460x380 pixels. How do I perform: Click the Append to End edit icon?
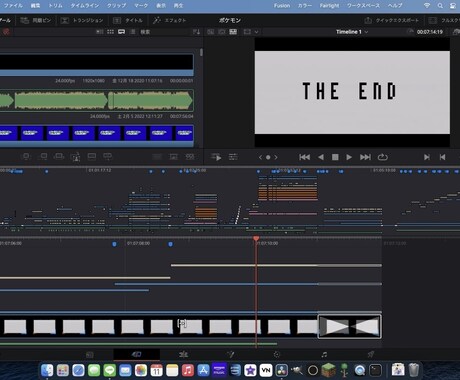[x=43, y=157]
